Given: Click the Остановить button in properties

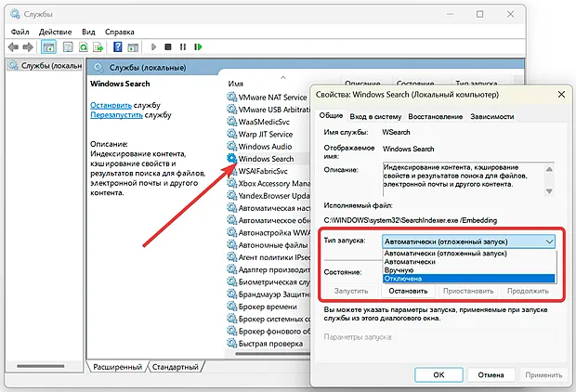Looking at the screenshot, I should click(408, 291).
